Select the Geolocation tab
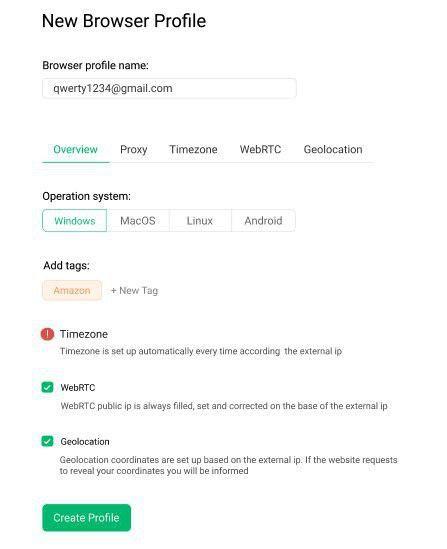Screen dimensions: 447x549 pos(333,150)
